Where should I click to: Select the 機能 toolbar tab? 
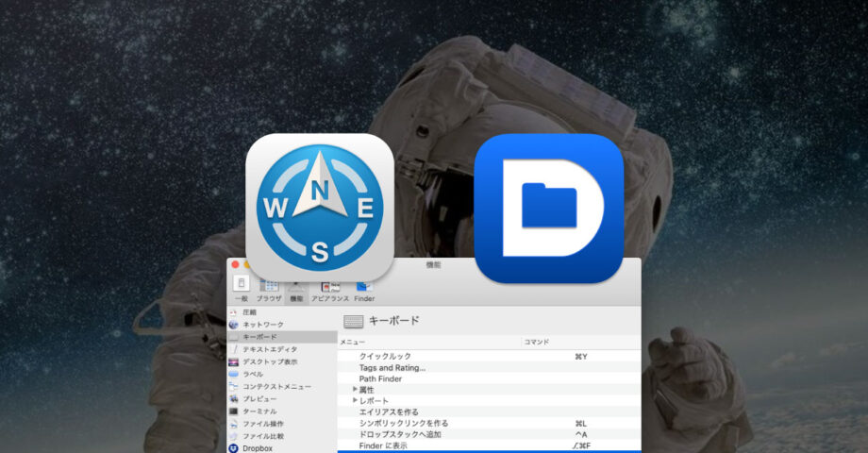point(296,293)
